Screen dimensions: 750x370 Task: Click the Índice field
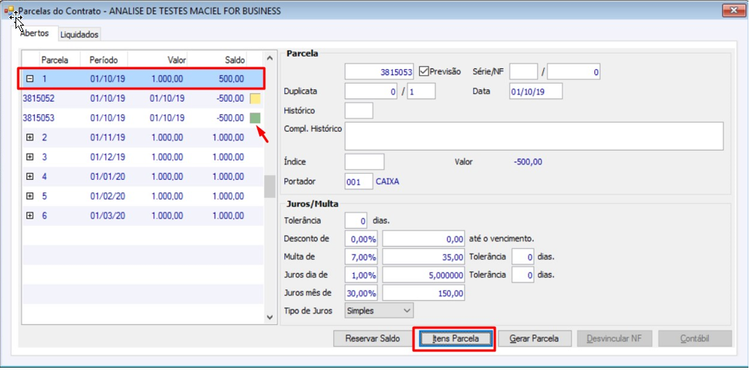[364, 162]
